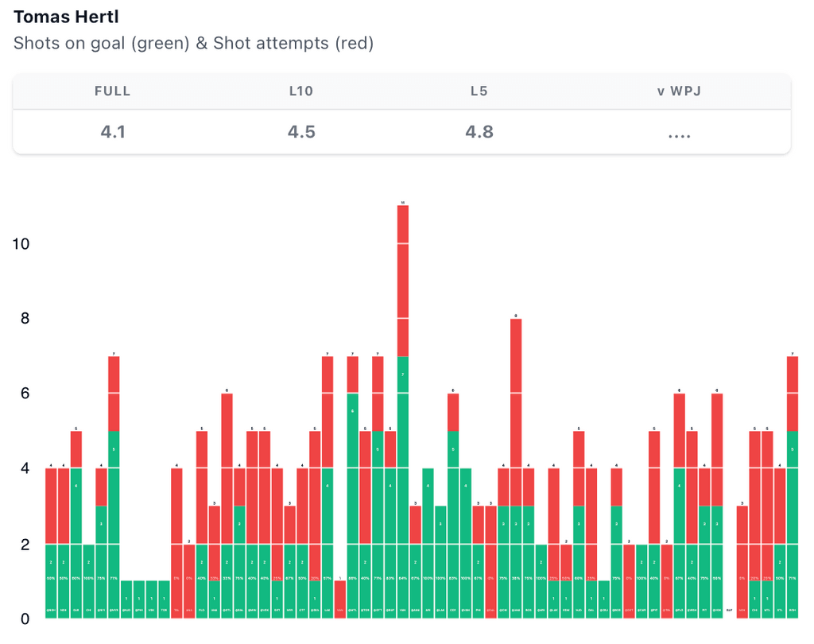Click the 4.8 average under L5
The width and height of the screenshot is (814, 644).
[479, 132]
